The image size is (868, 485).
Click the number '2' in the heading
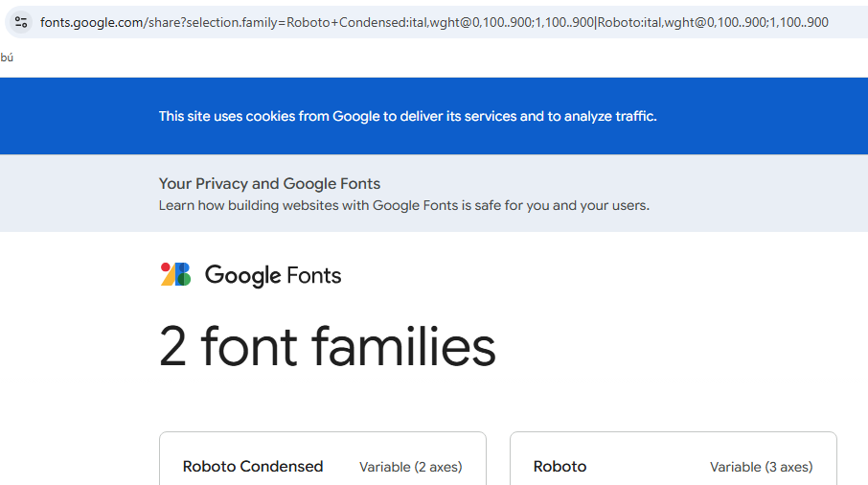coord(172,347)
